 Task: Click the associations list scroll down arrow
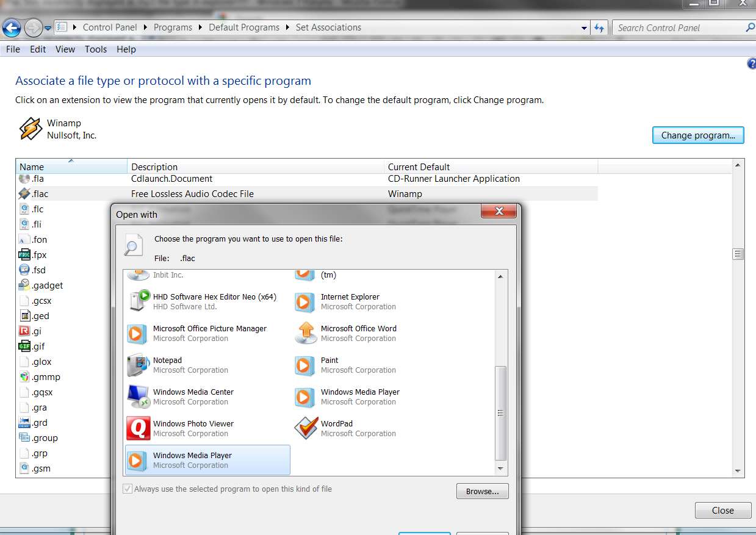click(738, 471)
